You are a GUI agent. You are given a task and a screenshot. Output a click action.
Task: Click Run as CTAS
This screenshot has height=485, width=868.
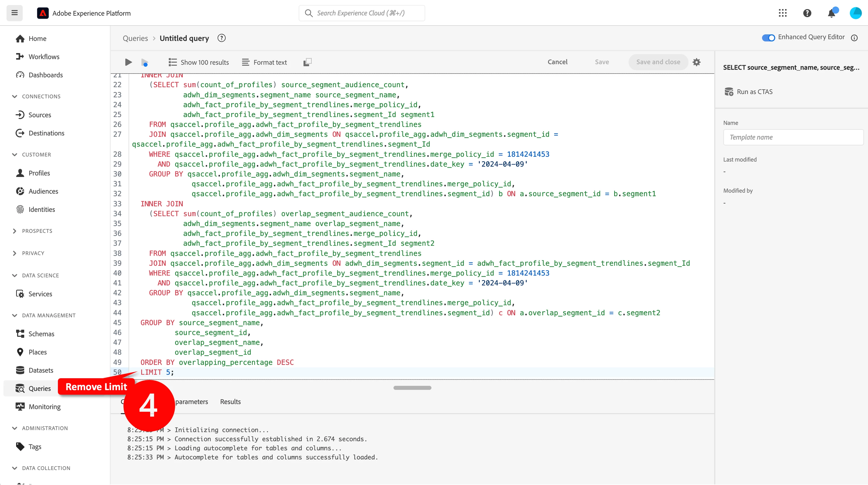(x=754, y=92)
